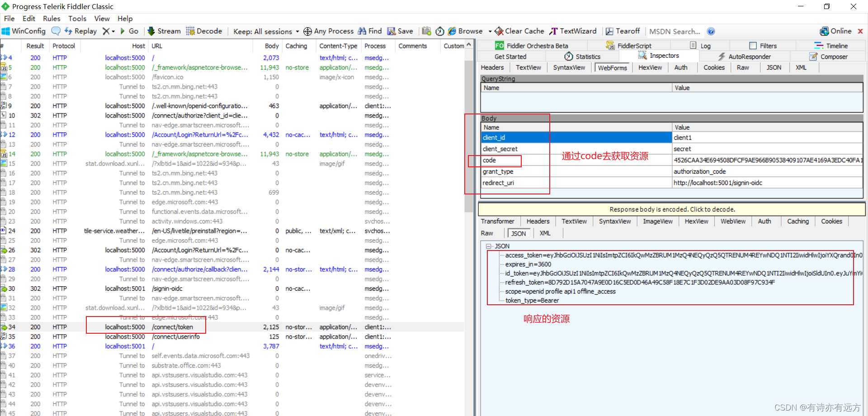Toggle the Filters tab checkbox
The height and width of the screenshot is (416, 868).
(x=753, y=46)
